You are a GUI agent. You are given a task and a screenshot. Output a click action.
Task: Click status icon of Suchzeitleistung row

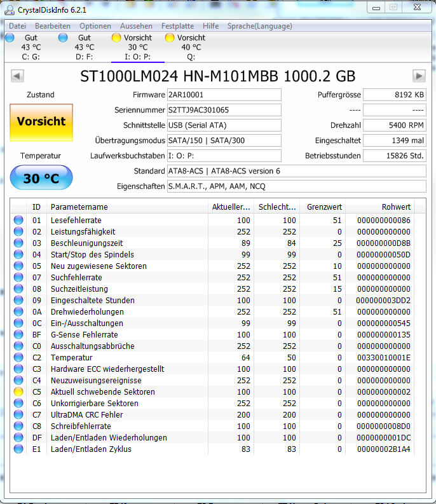click(18, 289)
